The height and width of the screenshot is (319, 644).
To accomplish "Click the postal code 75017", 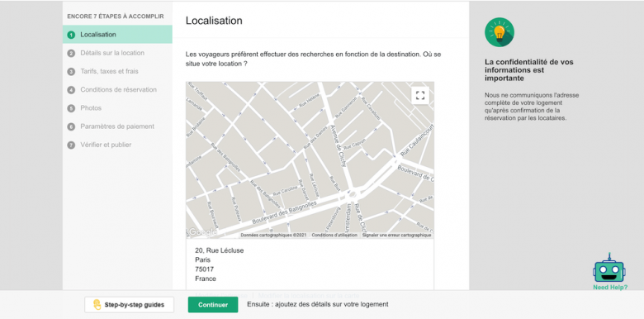I will (204, 269).
